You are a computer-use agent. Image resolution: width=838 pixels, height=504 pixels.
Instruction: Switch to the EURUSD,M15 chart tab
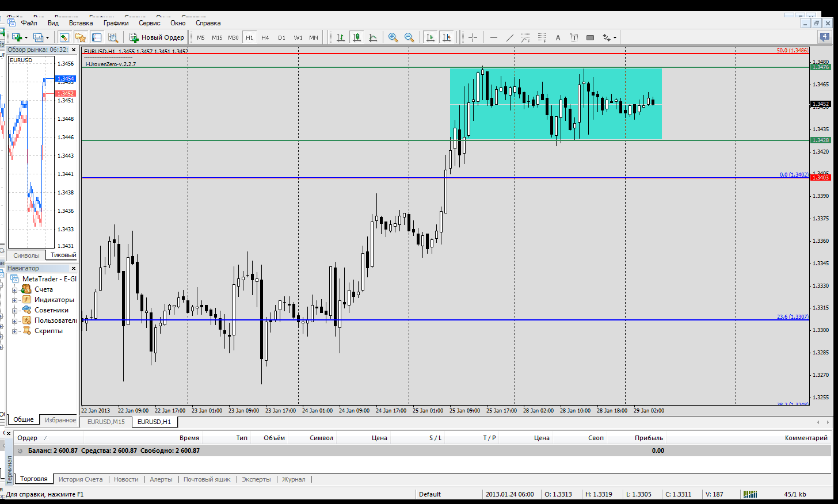(106, 422)
